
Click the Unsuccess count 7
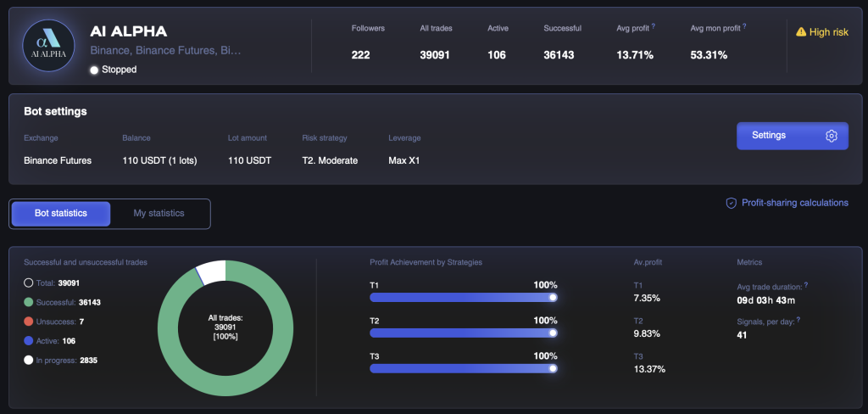pyautogui.click(x=81, y=322)
